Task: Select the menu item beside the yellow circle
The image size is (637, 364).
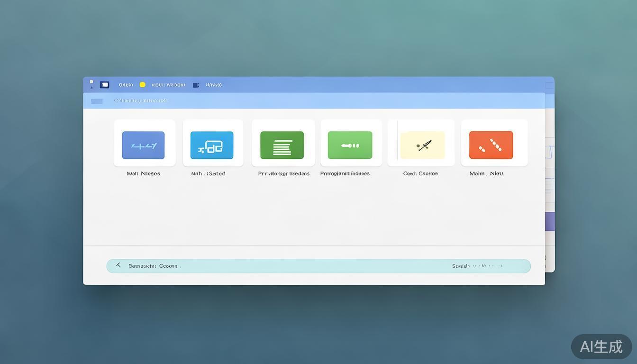Action: click(168, 85)
